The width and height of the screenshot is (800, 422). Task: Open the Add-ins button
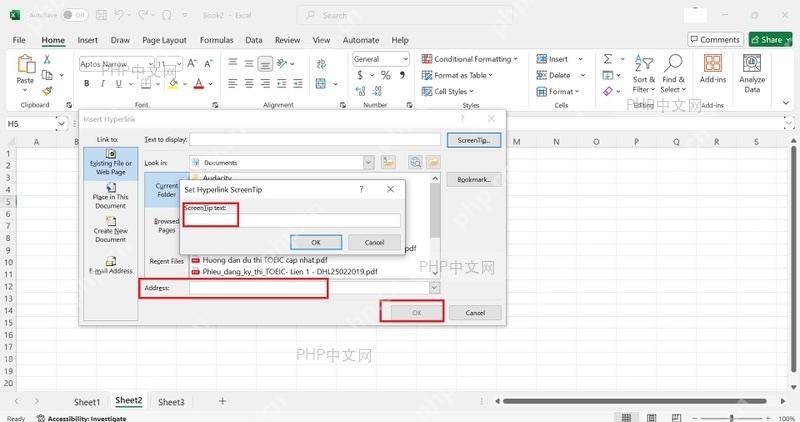[x=713, y=69]
